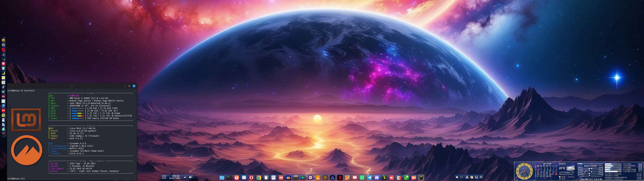Maximize the kitty terminal window
Viewport: 644px width, 181px height.
tap(129, 86)
